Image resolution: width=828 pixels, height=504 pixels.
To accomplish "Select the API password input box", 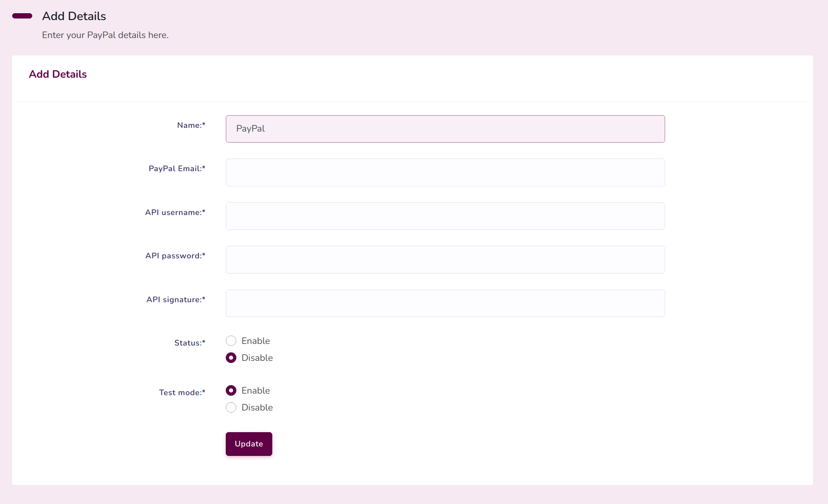I will pos(445,259).
